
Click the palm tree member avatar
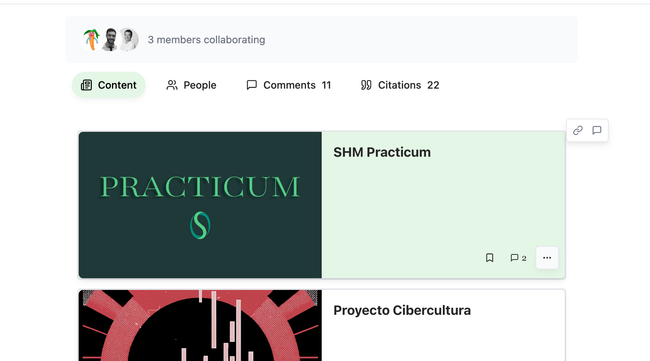pyautogui.click(x=91, y=40)
